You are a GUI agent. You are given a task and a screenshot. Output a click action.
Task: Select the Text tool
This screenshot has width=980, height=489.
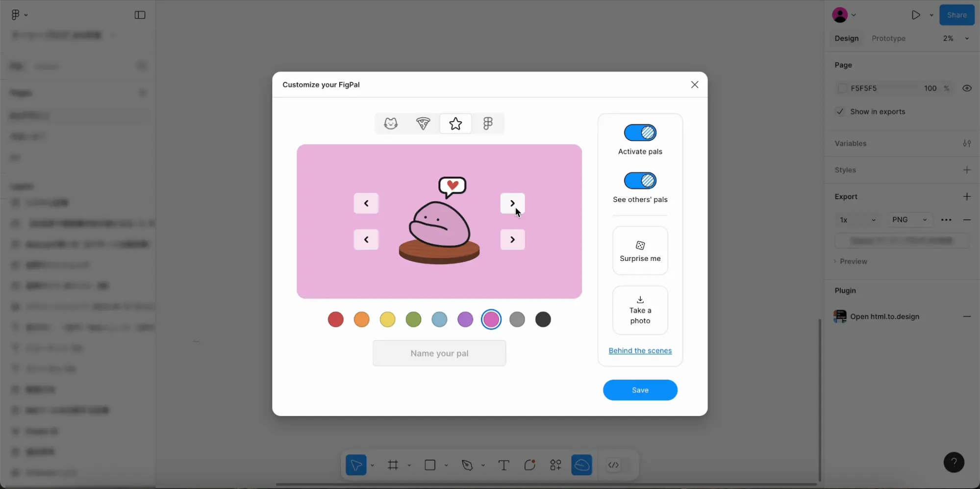(503, 465)
